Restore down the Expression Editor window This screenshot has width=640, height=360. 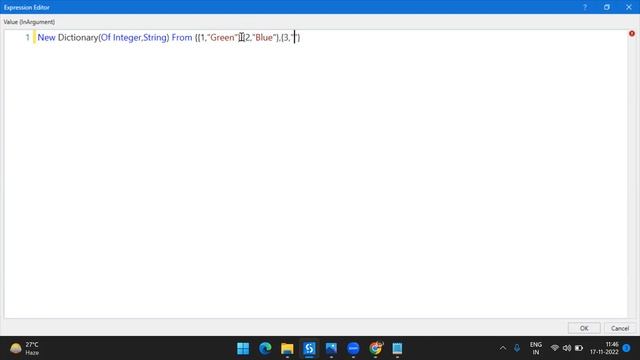pyautogui.click(x=607, y=7)
